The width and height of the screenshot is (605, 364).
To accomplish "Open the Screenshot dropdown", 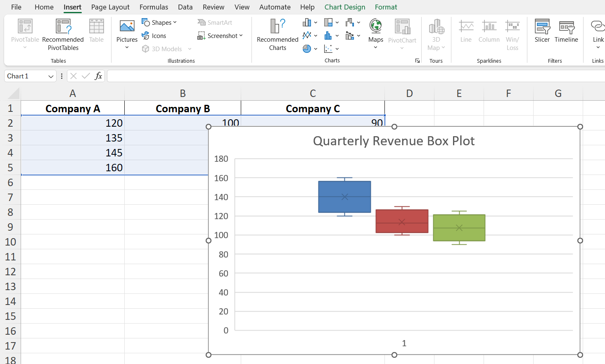I will point(221,36).
